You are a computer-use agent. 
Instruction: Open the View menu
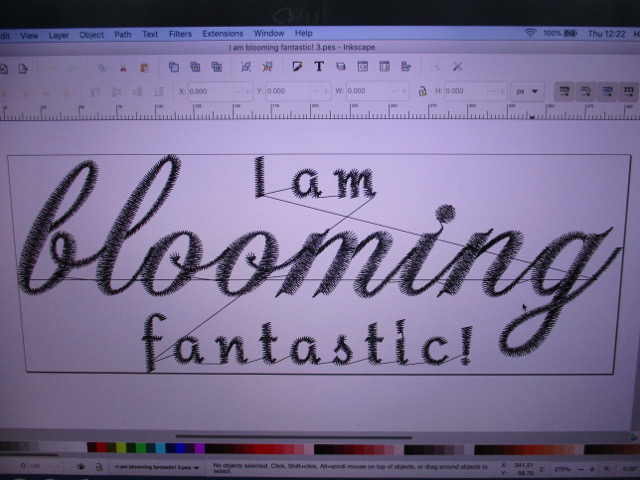click(29, 36)
